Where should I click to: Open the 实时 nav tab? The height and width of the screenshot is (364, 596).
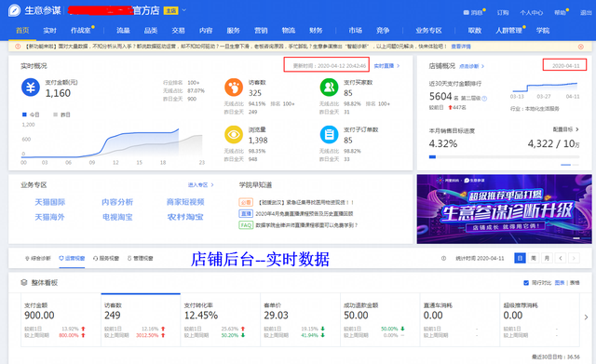(x=49, y=31)
